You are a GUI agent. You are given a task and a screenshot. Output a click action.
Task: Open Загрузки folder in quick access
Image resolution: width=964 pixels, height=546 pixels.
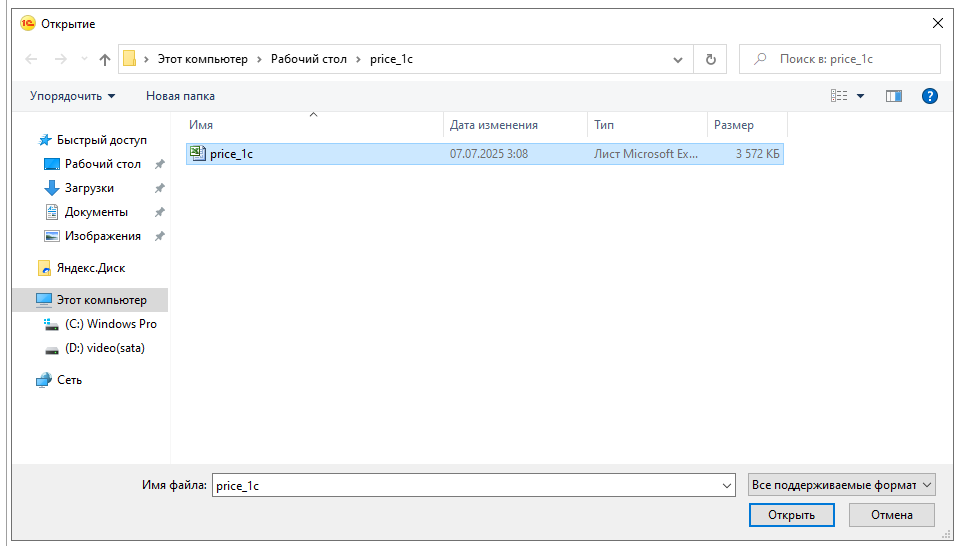coord(89,188)
